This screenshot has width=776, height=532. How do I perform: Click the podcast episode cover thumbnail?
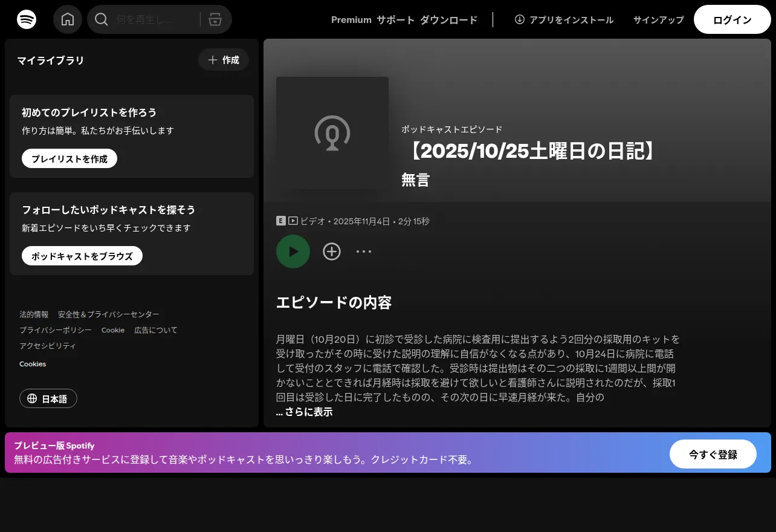pyautogui.click(x=332, y=133)
